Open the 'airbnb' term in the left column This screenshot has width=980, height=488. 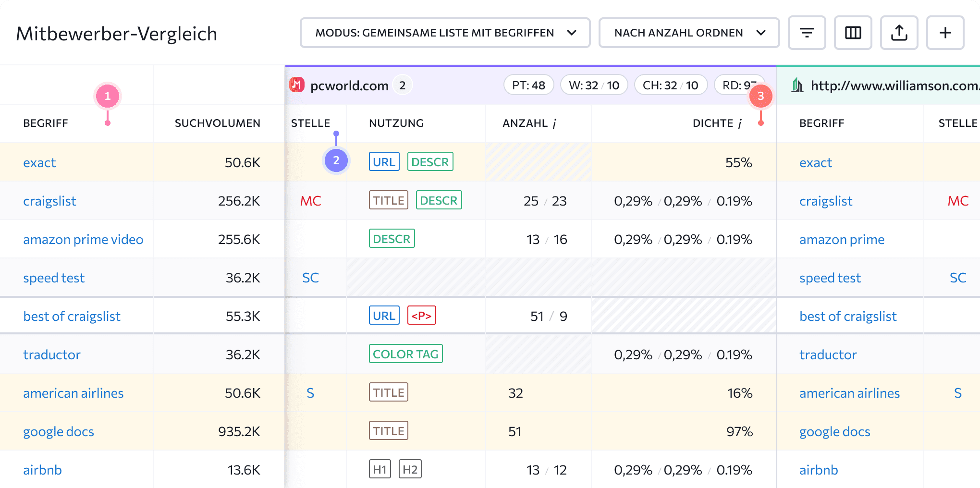point(42,470)
